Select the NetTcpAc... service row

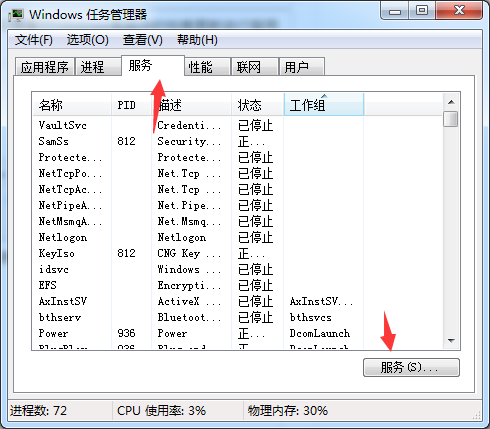[x=237, y=189]
